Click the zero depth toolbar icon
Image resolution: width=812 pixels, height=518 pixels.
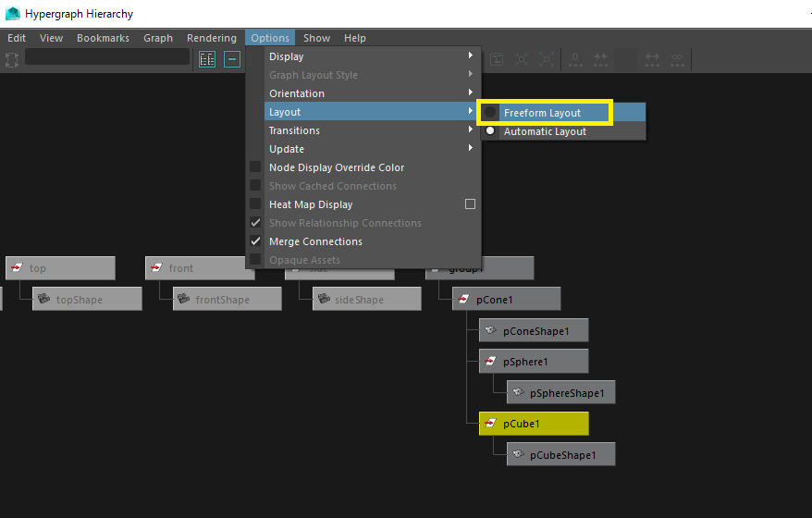click(575, 59)
